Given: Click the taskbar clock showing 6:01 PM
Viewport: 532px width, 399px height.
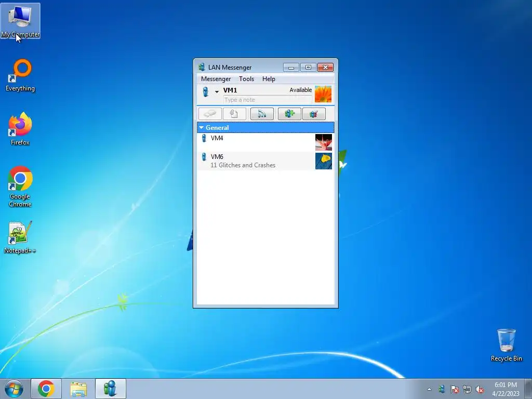Looking at the screenshot, I should (x=506, y=389).
